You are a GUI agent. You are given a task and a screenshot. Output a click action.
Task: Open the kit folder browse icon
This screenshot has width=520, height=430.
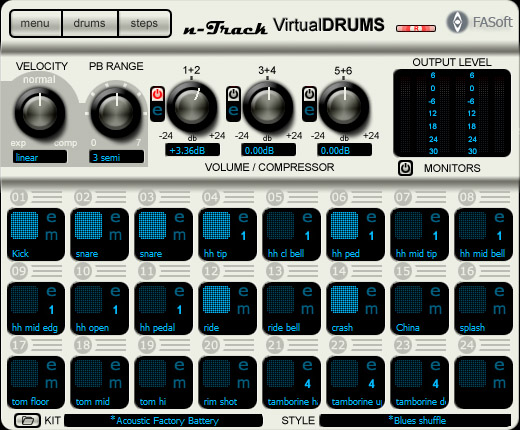(x=27, y=420)
